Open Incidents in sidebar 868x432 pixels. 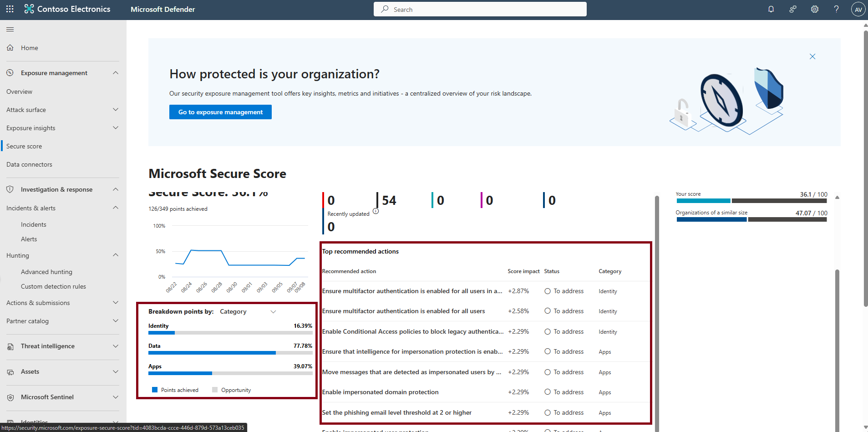(34, 224)
